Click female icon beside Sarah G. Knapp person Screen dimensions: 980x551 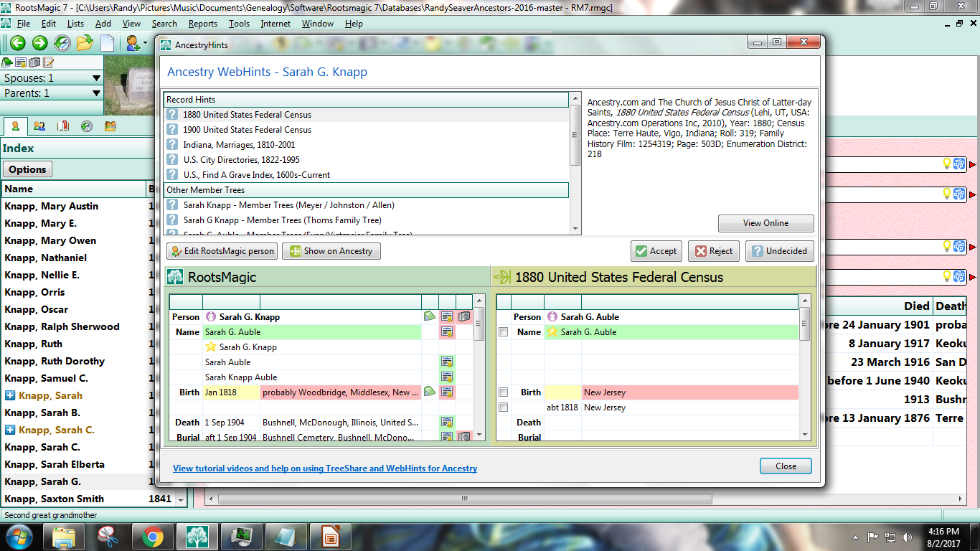[211, 317]
